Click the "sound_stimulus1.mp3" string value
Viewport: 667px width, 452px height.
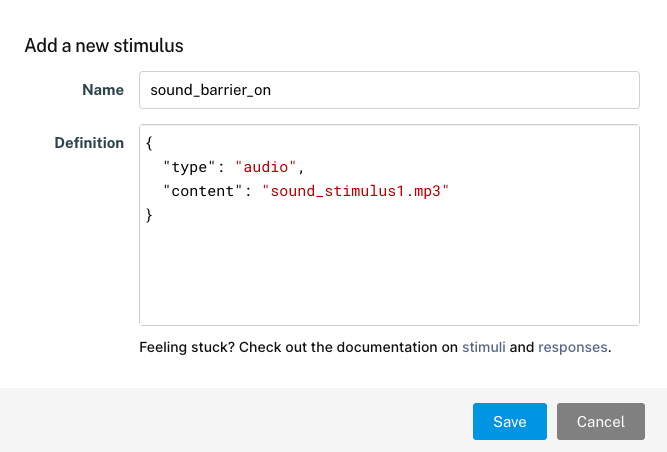pyautogui.click(x=356, y=191)
